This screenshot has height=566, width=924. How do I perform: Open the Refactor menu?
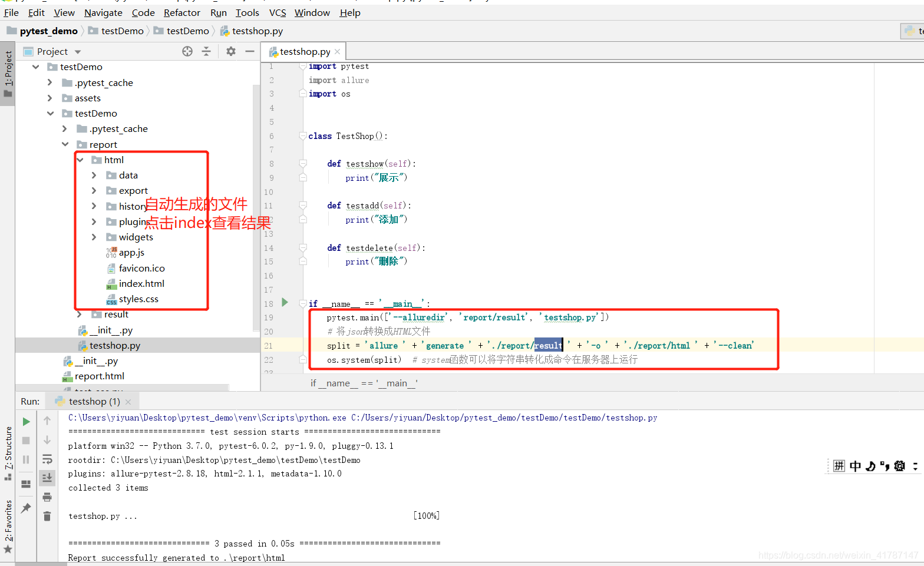[x=182, y=12]
